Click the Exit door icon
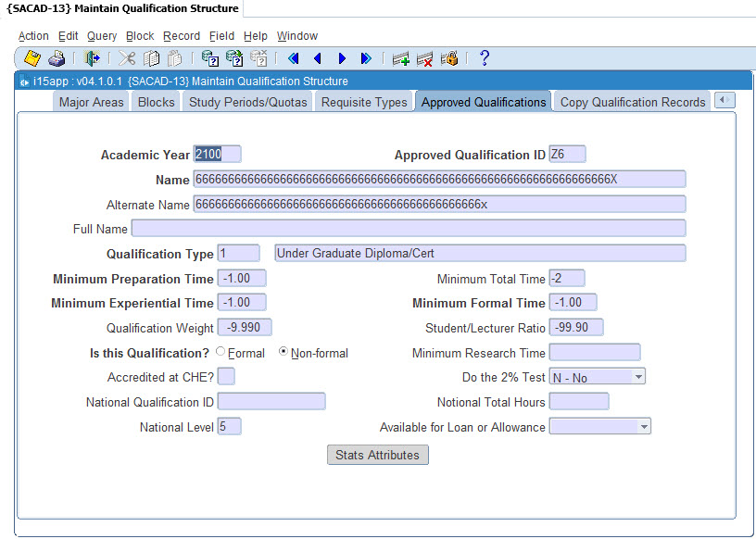 [93, 58]
